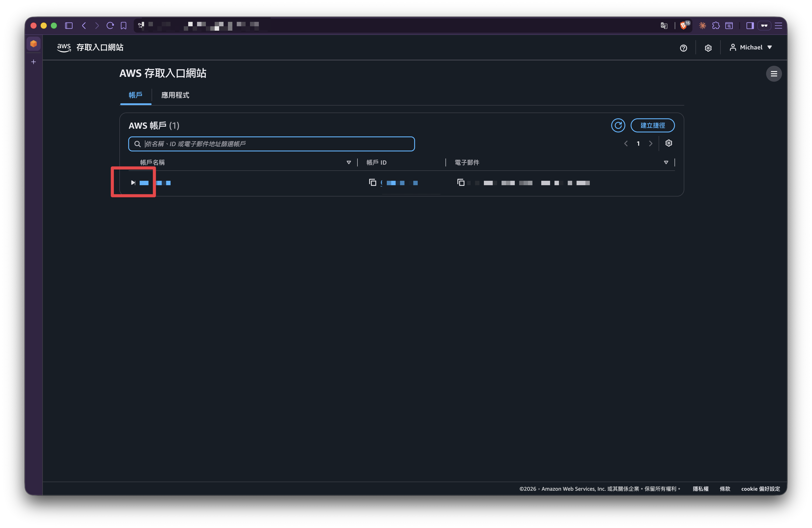This screenshot has width=812, height=528.
Task: Click the glasses icon button in the toolbar
Action: (x=764, y=26)
